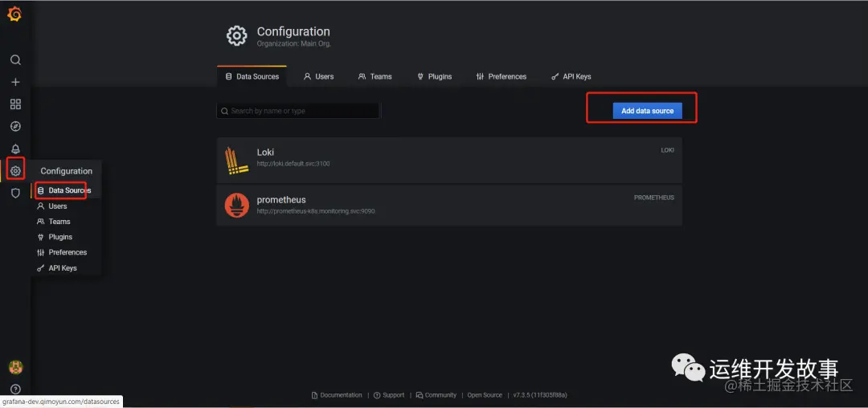Click the prometheus-k8s URL text
This screenshot has width=868, height=408.
[316, 211]
